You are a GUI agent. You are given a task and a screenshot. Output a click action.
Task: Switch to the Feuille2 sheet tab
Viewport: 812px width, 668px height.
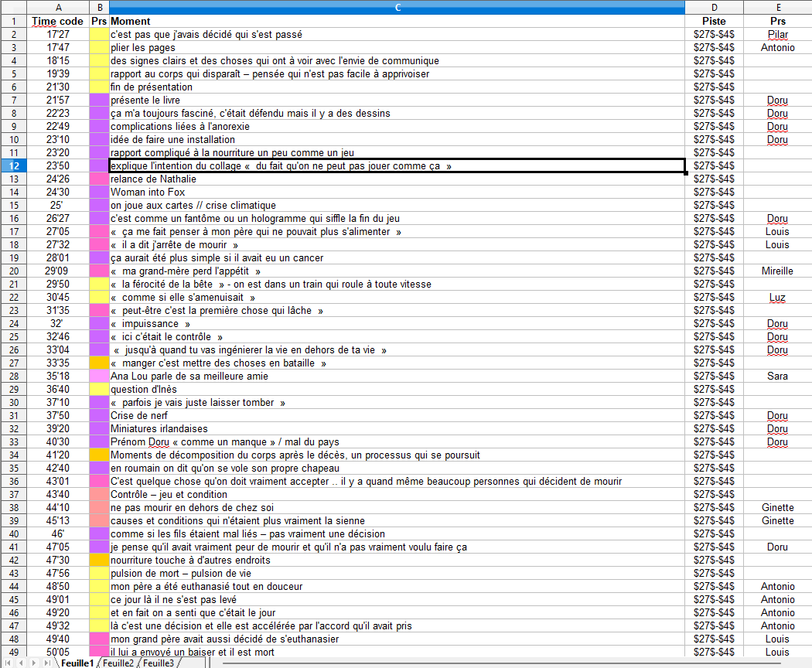(x=118, y=663)
